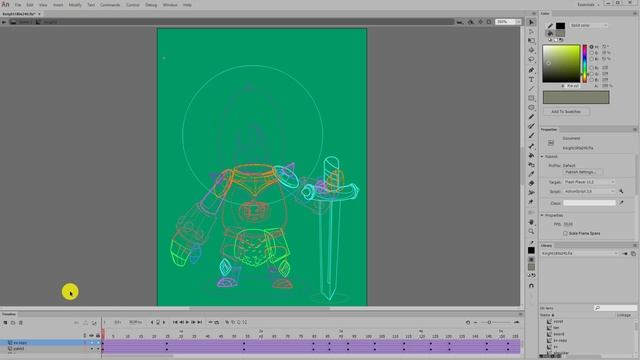Open the Target Flash Player dropdown

pos(589,182)
